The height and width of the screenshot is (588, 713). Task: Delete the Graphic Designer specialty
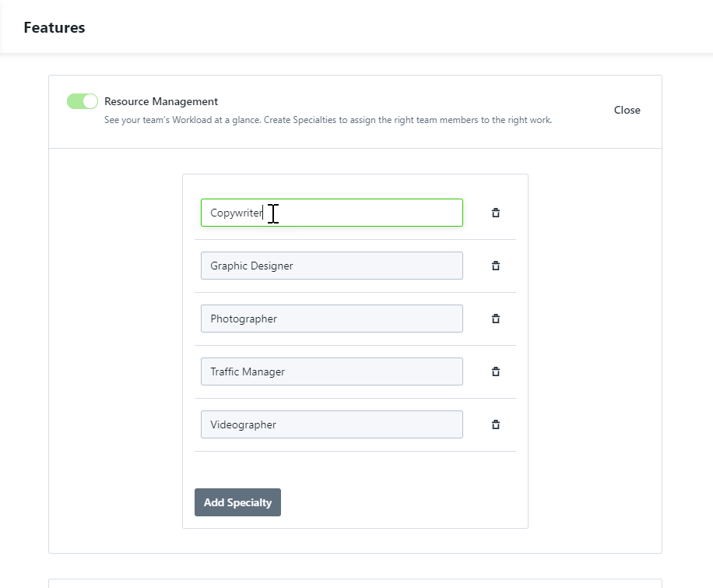[496, 266]
